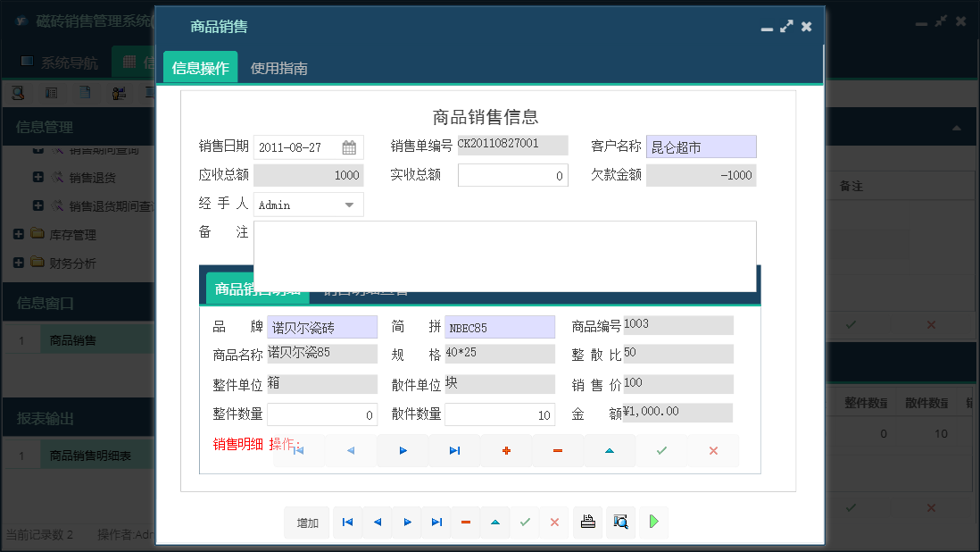This screenshot has height=552, width=980.
Task: Confirm sales detail edit with green checkmark
Action: [661, 451]
